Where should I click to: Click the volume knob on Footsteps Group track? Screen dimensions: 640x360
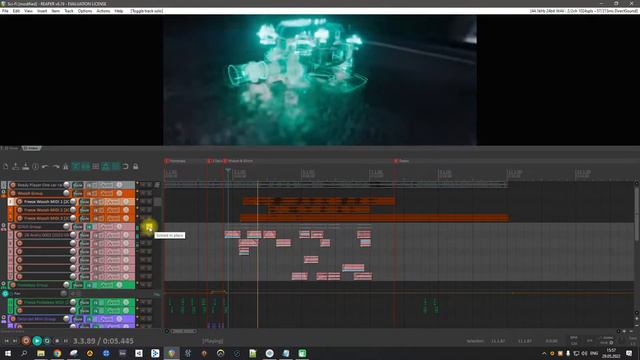click(x=67, y=285)
